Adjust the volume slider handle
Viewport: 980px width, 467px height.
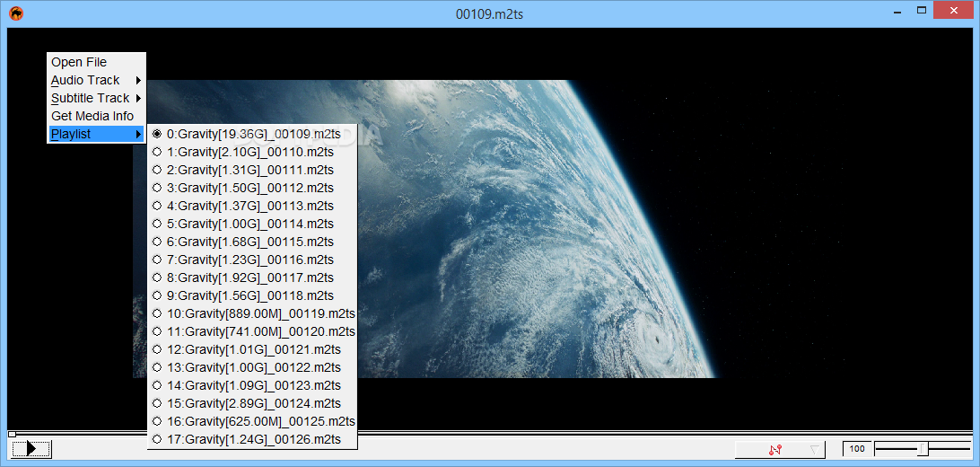click(x=923, y=448)
